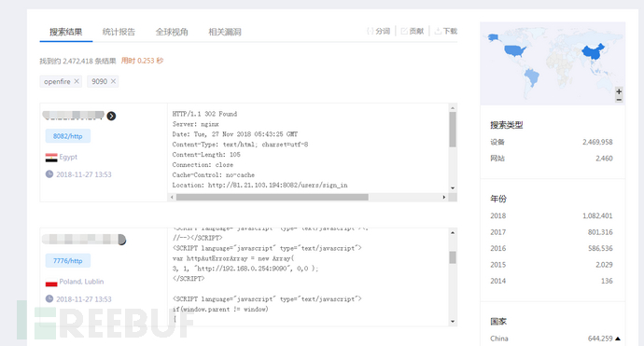Open the 7776/http port tag

click(68, 260)
